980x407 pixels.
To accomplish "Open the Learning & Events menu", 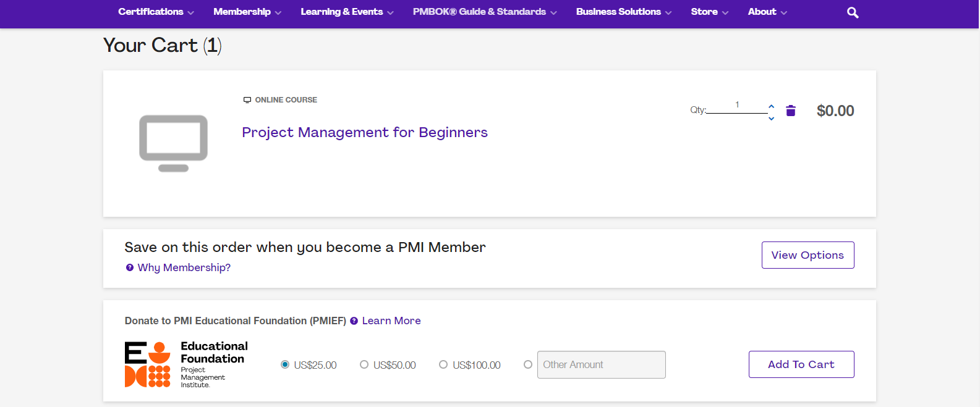I will click(x=347, y=12).
